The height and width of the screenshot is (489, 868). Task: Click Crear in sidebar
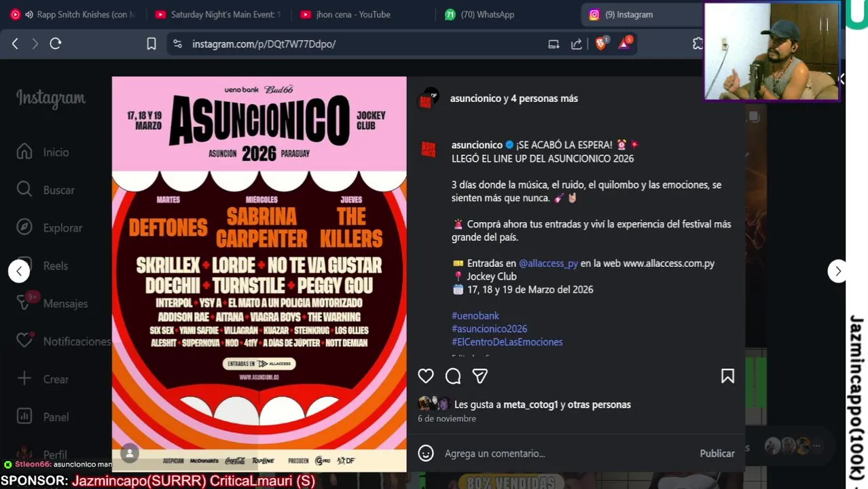(43, 379)
